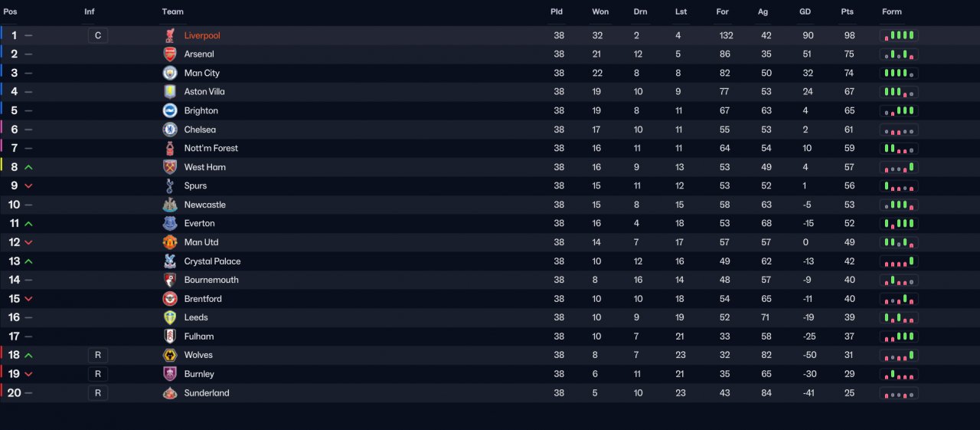Open Crystal Palace team name
This screenshot has height=430, width=980.
click(x=212, y=261)
